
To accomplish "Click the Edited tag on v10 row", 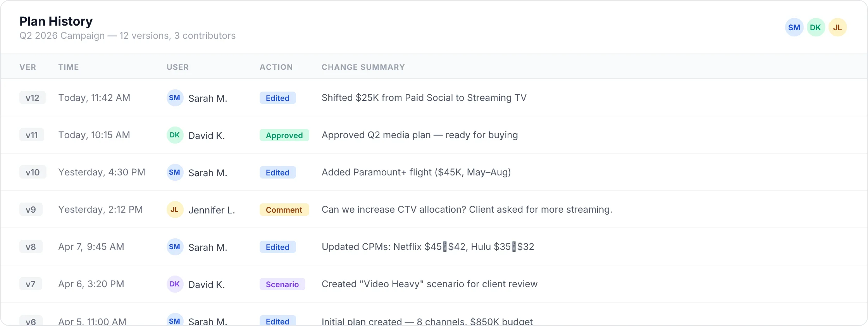I will tap(277, 172).
